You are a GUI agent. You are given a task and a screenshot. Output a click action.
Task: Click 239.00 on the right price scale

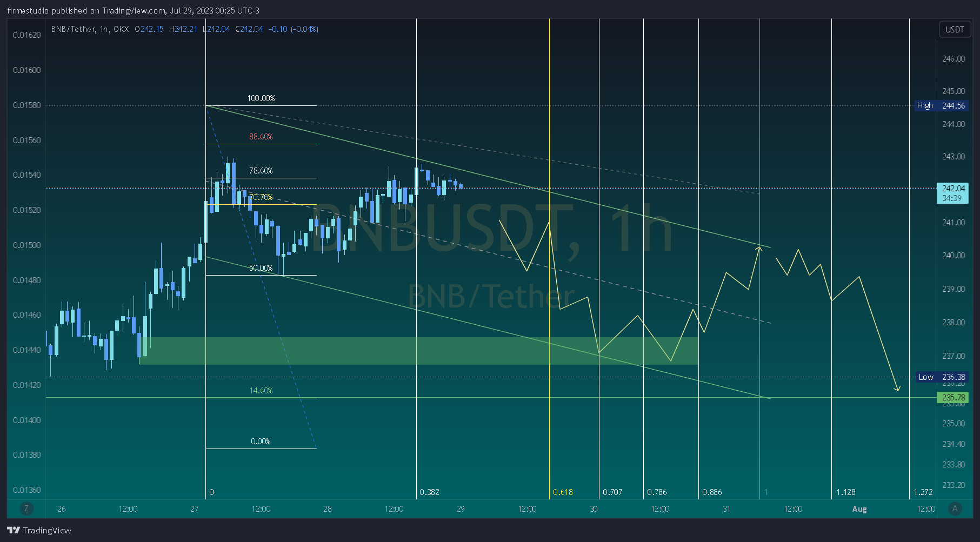[x=953, y=289]
